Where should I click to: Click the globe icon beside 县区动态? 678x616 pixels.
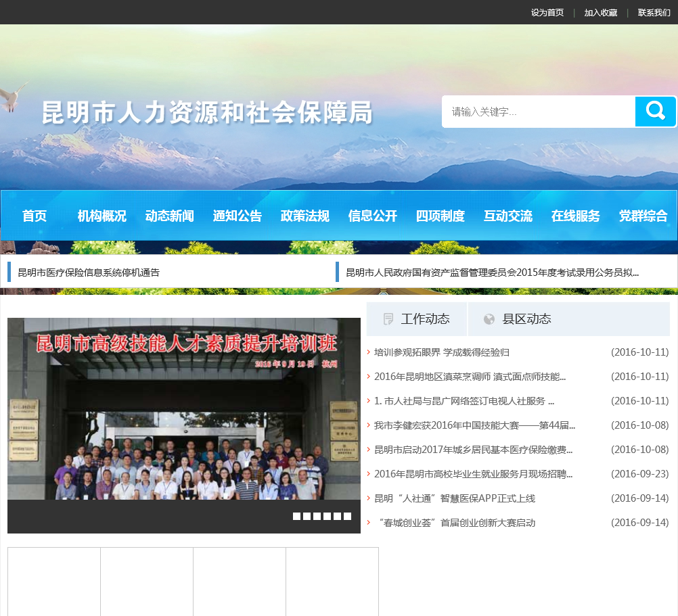click(x=489, y=319)
